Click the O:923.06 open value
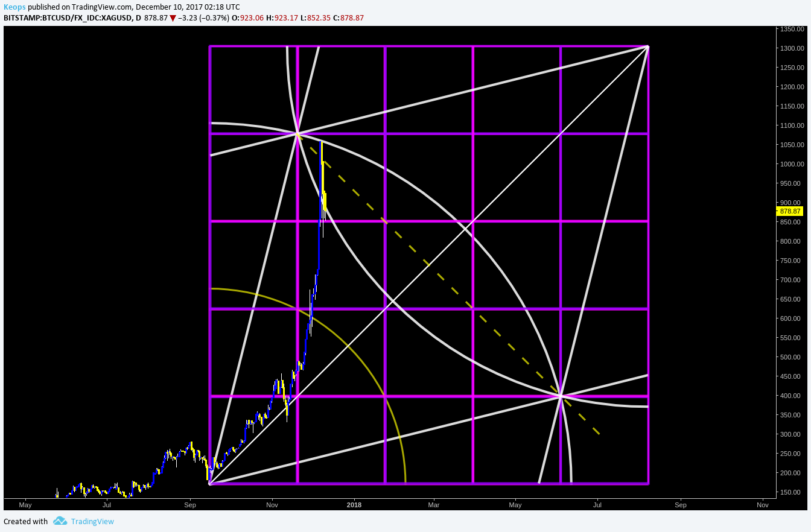 (248, 18)
